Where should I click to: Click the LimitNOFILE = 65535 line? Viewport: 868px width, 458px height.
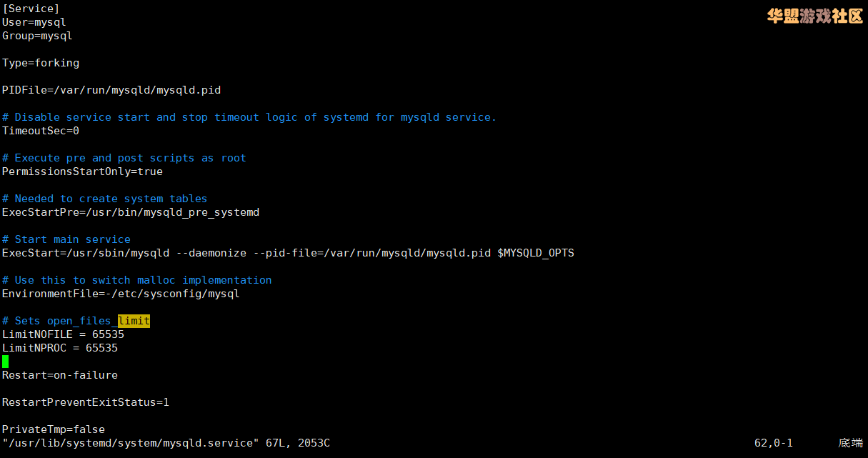63,334
